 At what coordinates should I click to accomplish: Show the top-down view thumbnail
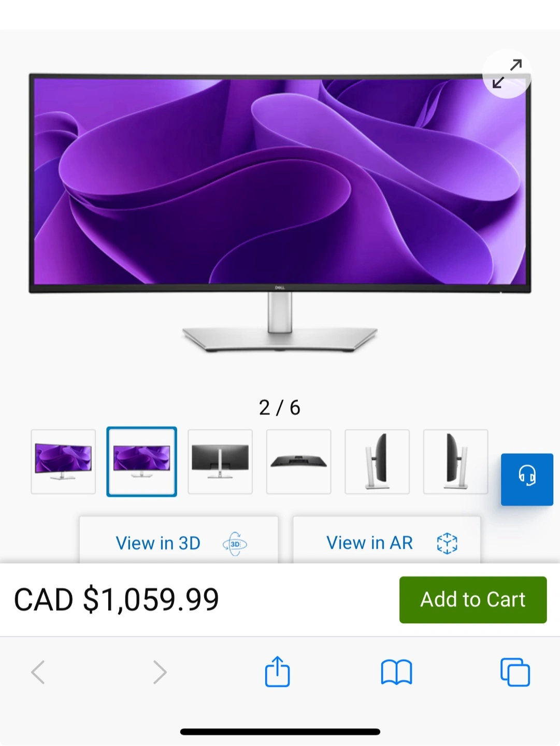coord(299,462)
